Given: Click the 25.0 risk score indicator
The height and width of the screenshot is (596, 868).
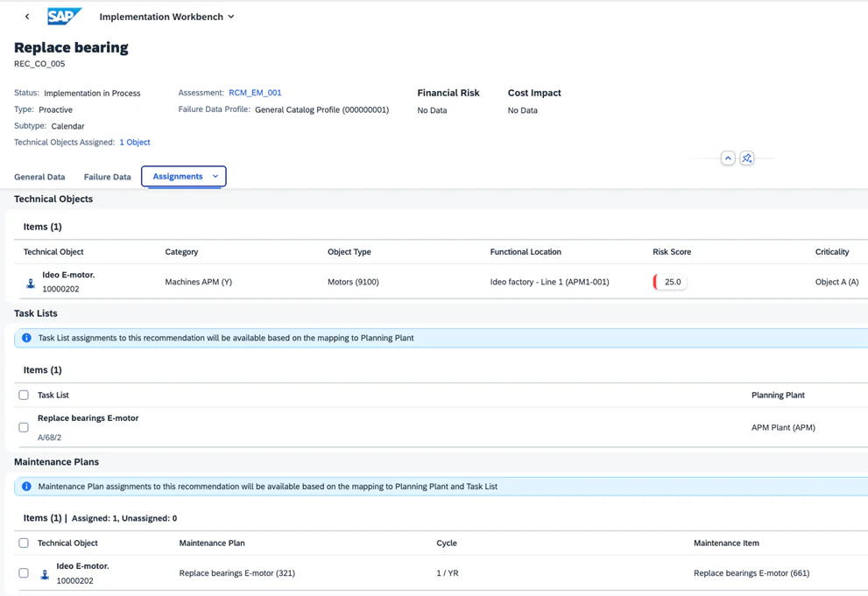Looking at the screenshot, I should coord(670,282).
